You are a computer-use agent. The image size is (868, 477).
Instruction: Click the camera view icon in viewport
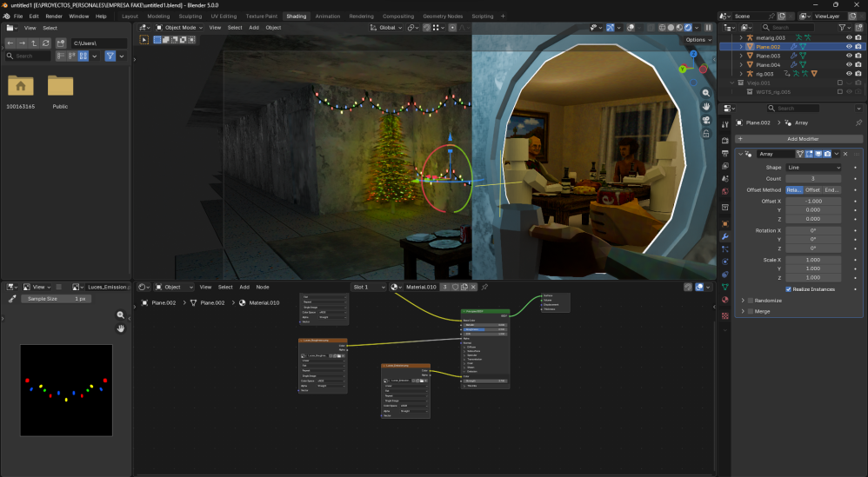tap(706, 120)
